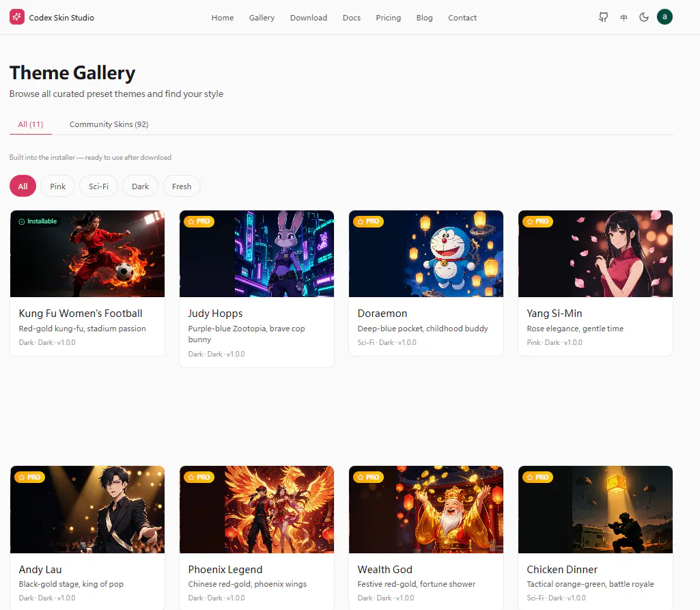Select the All (11) tab
The width and height of the screenshot is (700, 610).
(x=30, y=124)
